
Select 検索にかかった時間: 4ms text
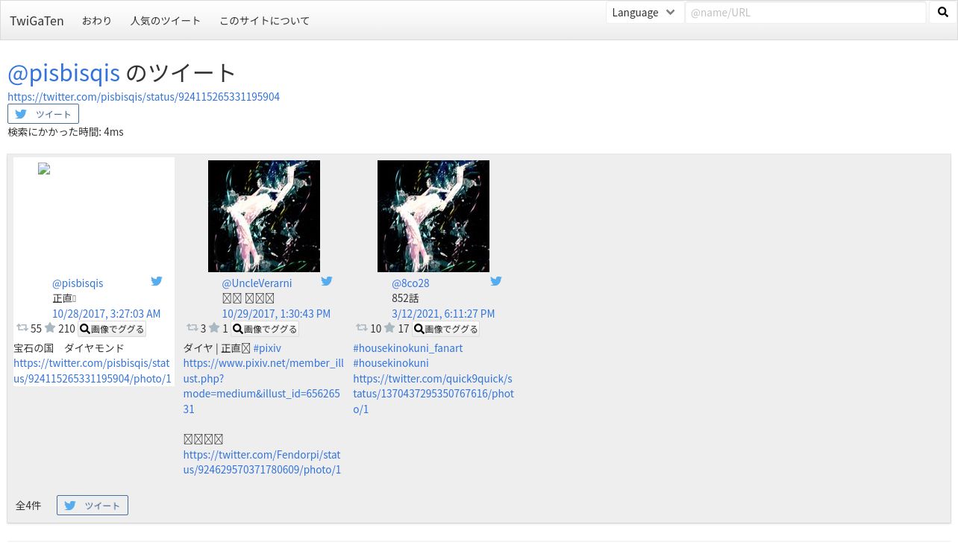click(x=66, y=132)
